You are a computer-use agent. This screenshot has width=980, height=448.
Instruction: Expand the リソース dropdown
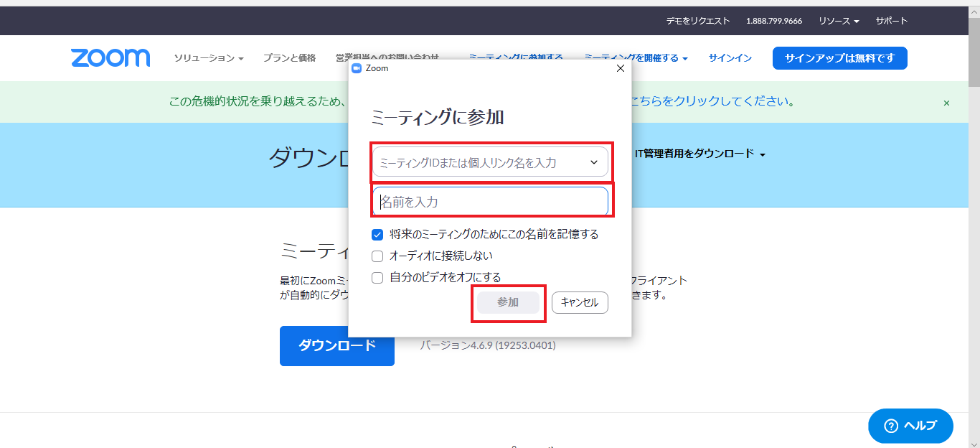(x=839, y=21)
